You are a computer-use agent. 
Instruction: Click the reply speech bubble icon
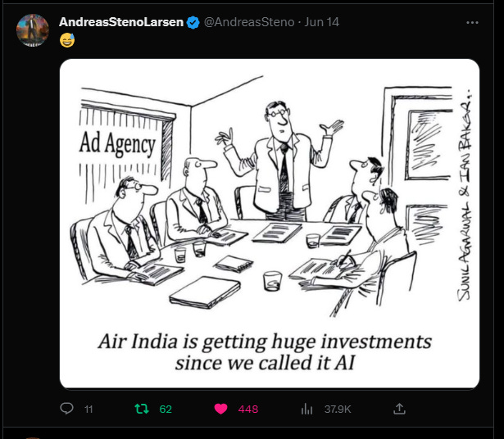click(66, 409)
